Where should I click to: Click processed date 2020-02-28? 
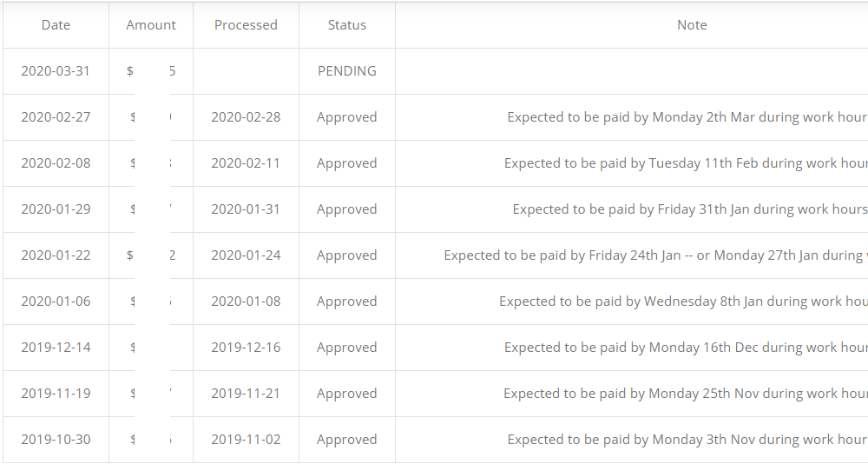(x=246, y=117)
